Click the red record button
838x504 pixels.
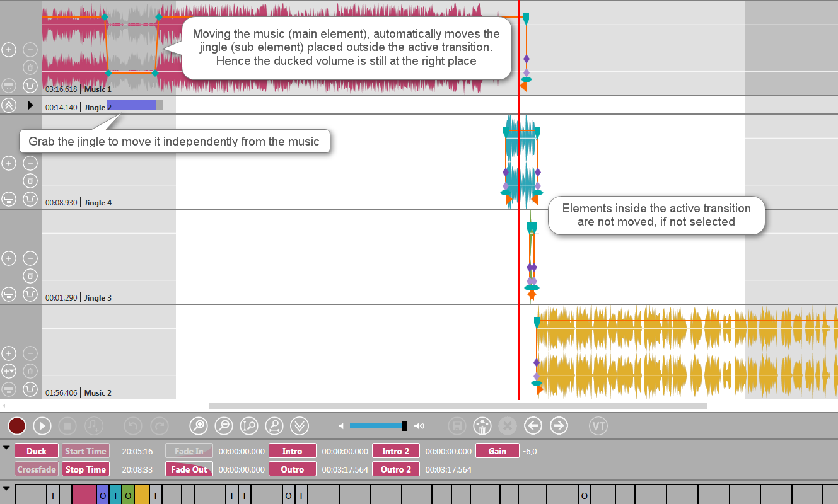(x=17, y=426)
